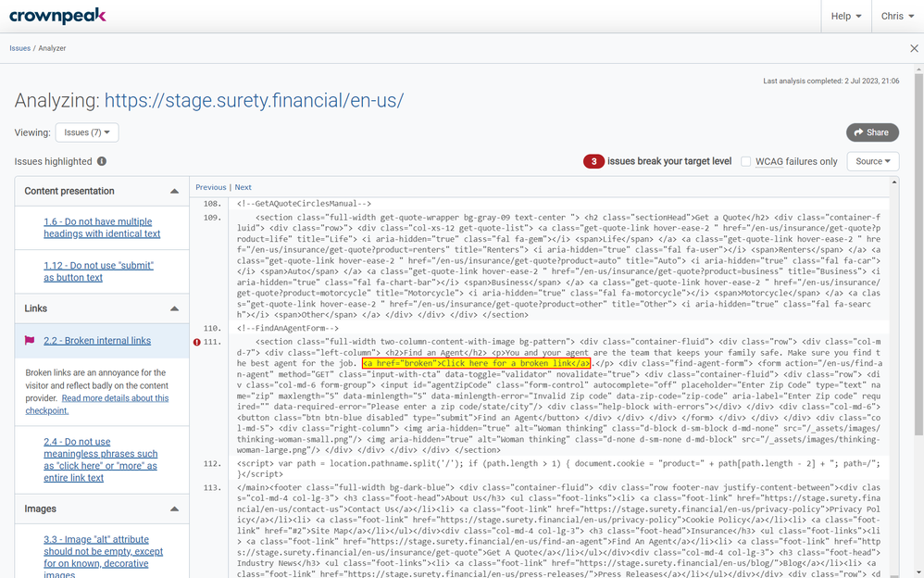
Task: Select issue 2.4 meaningless link phrases
Action: 101,459
